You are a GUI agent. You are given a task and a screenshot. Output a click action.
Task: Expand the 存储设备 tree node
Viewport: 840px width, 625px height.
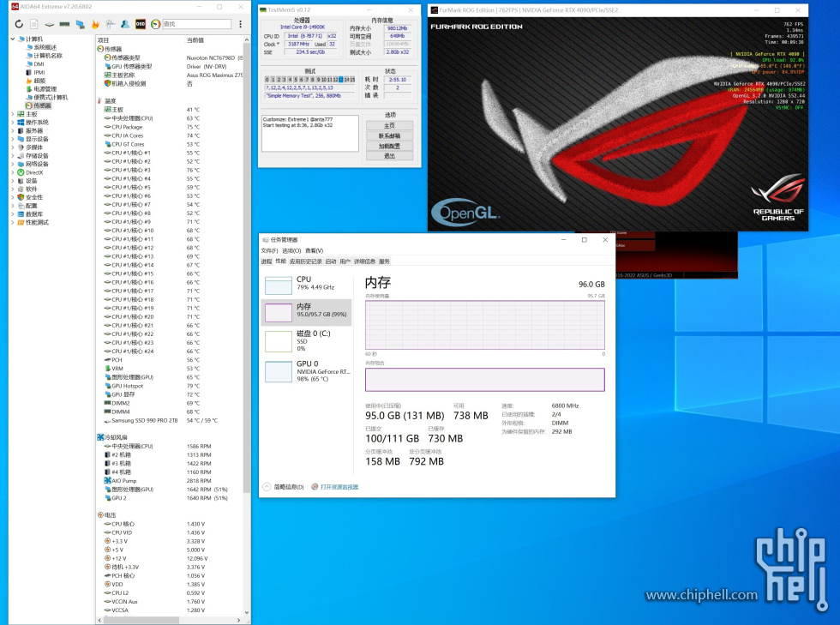point(13,156)
